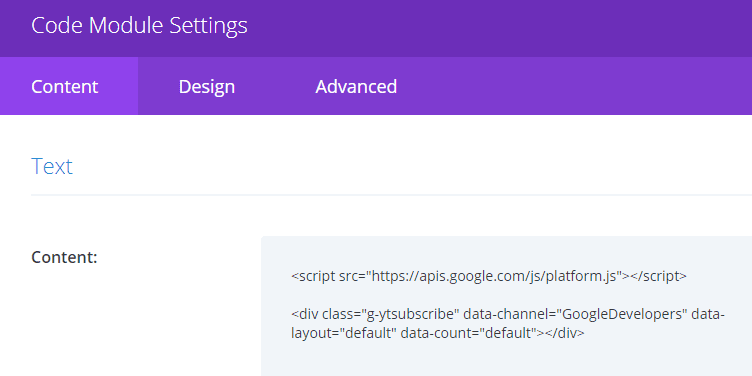Click the data-layout default code line

(438, 333)
